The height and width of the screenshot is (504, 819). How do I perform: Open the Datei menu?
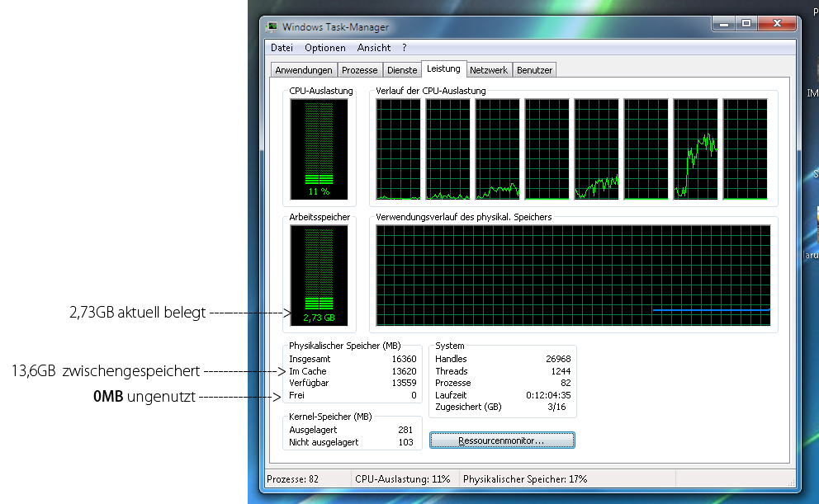click(x=282, y=47)
